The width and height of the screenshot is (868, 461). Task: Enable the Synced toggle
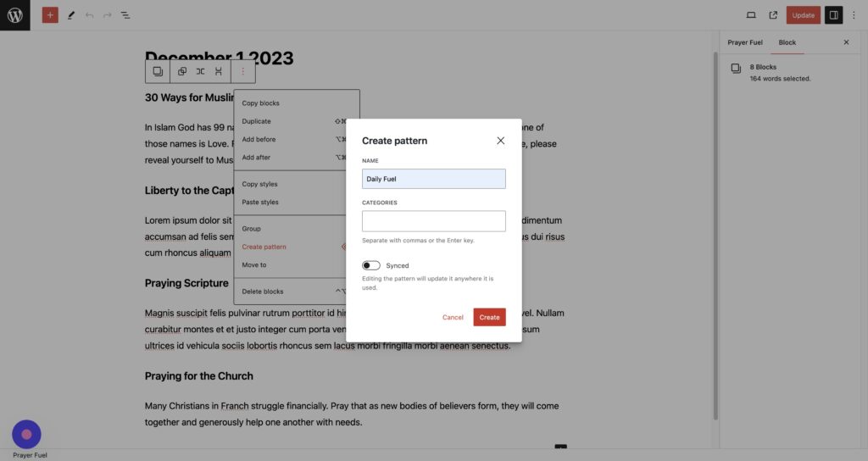371,265
